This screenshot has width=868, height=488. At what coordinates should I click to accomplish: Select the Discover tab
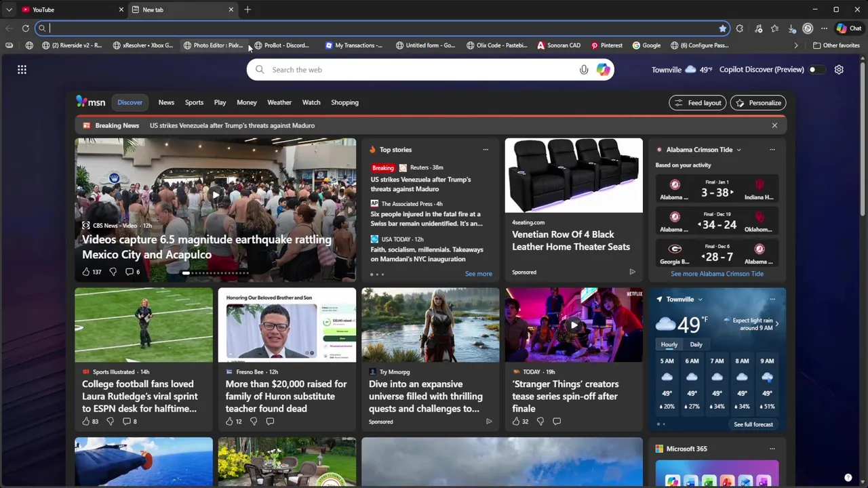click(x=130, y=102)
